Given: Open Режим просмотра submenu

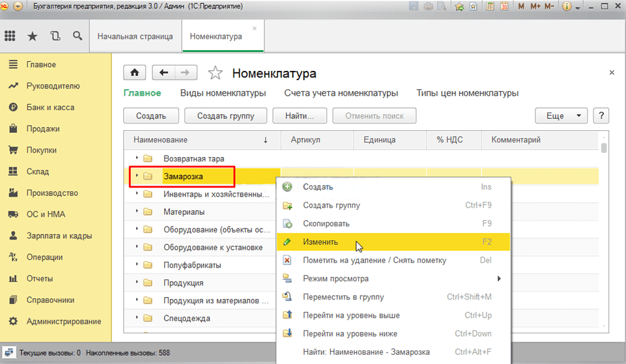Looking at the screenshot, I should coord(335,279).
